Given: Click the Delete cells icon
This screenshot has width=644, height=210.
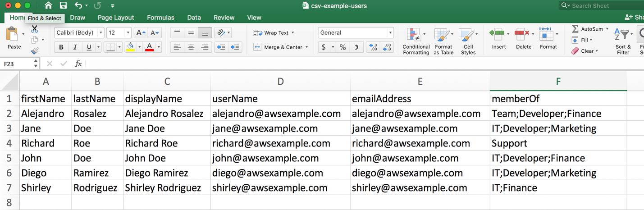Looking at the screenshot, I should (x=521, y=34).
